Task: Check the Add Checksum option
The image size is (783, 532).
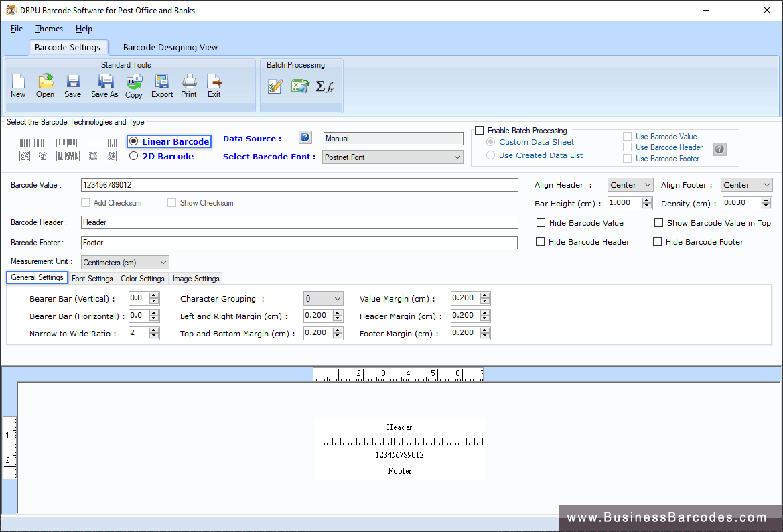Action: 86,202
